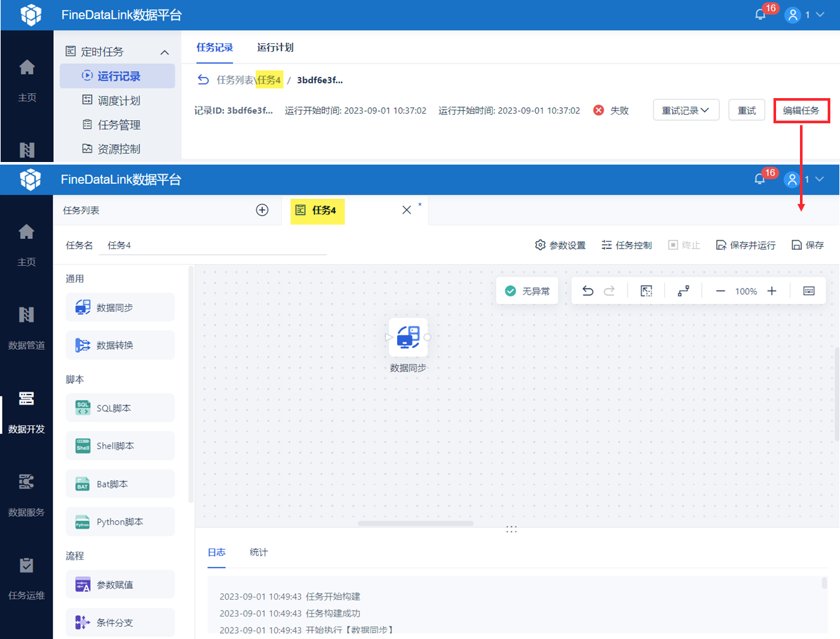
Task: Click the 100% zoom level value
Action: 746,291
